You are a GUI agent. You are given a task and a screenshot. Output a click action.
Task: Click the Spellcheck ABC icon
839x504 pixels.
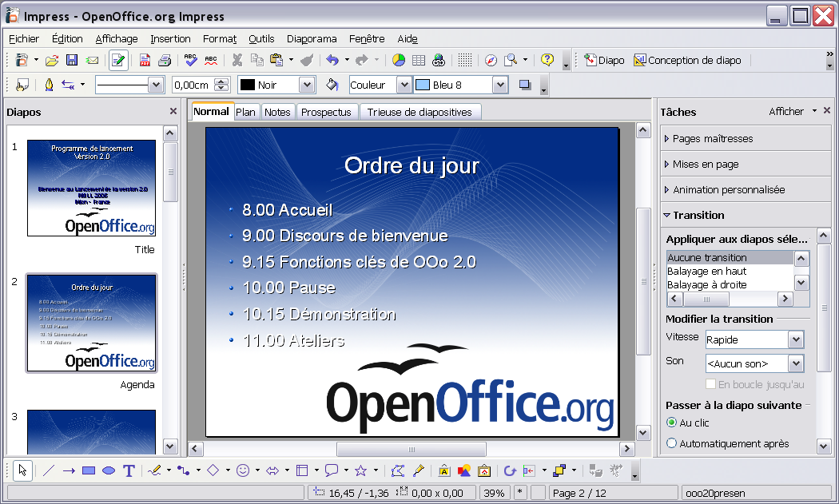(x=190, y=61)
